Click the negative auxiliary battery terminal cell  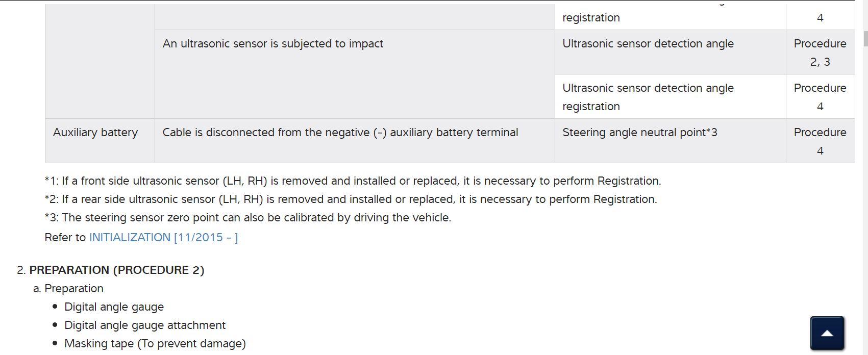[340, 133]
